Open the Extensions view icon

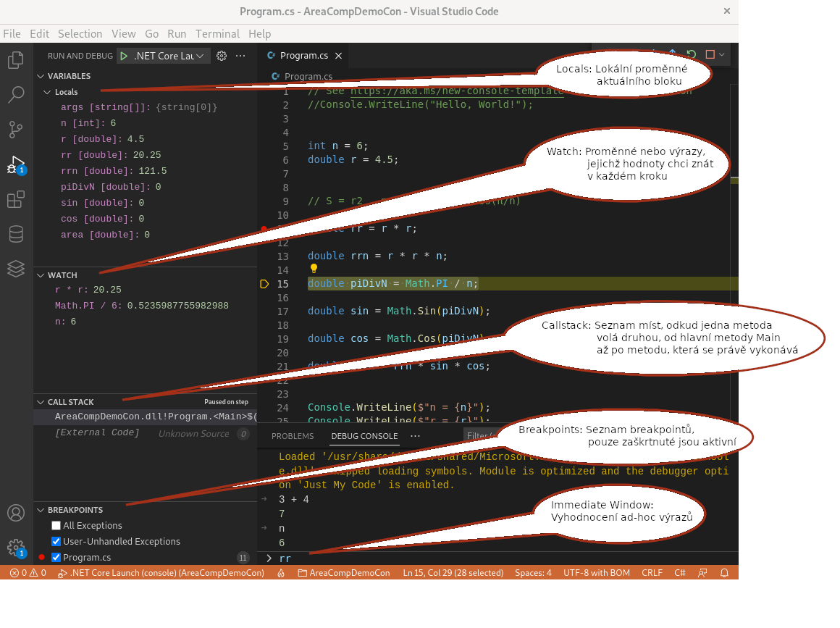(16, 199)
